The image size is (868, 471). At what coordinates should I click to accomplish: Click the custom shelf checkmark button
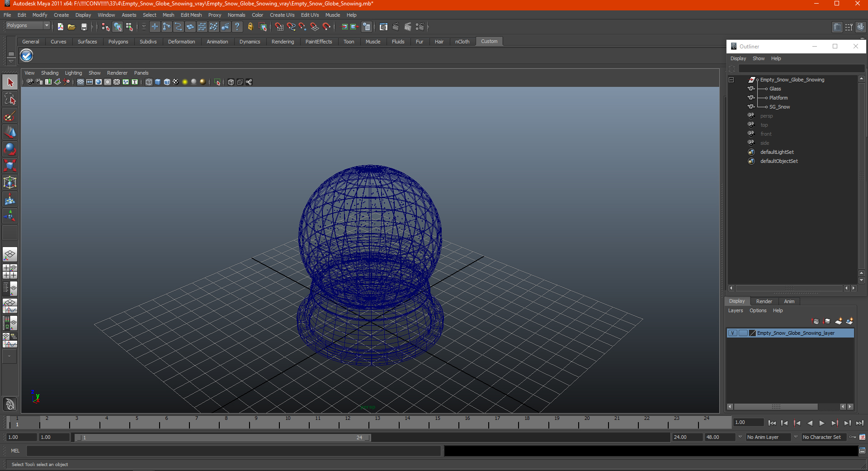[x=27, y=56]
